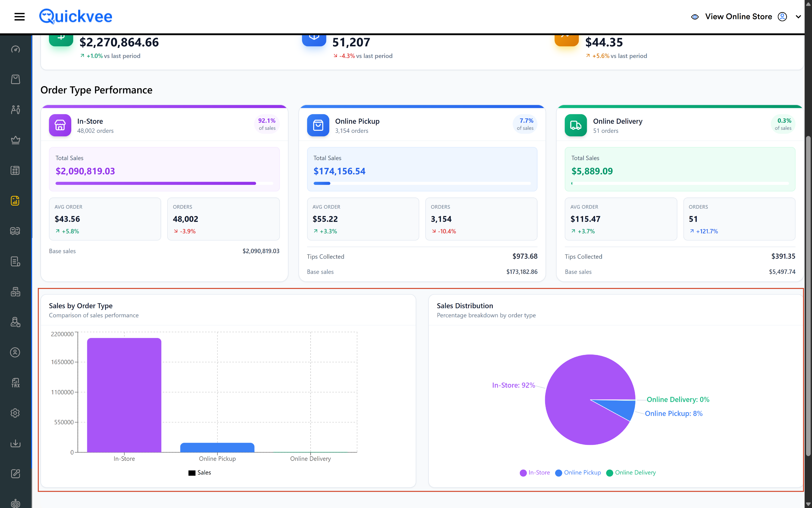
Task: Click the Quickvee logo
Action: (x=76, y=16)
